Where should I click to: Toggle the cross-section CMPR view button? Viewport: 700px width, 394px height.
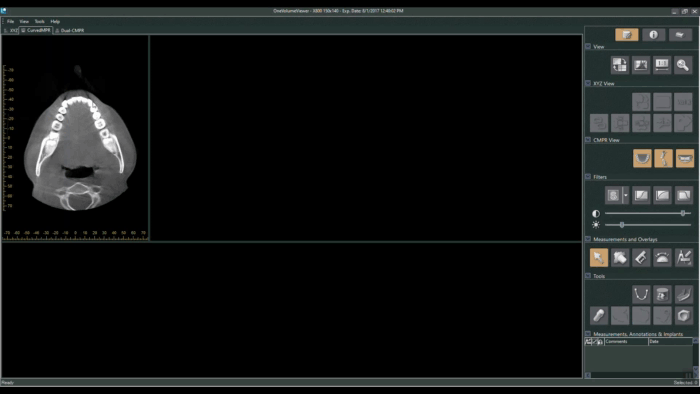coord(663,158)
